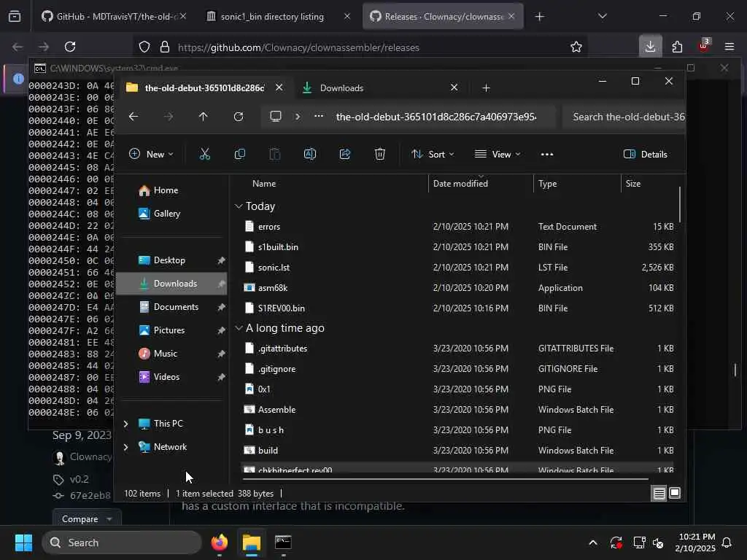Click the File Explorer icon in taskbar
This screenshot has height=560, width=747.
tap(252, 542)
